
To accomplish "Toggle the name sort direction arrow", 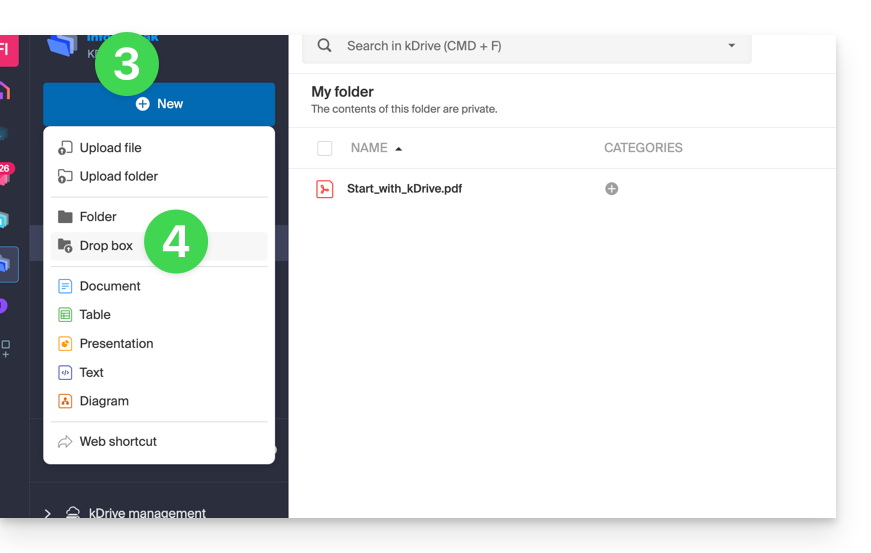I will coord(398,149).
